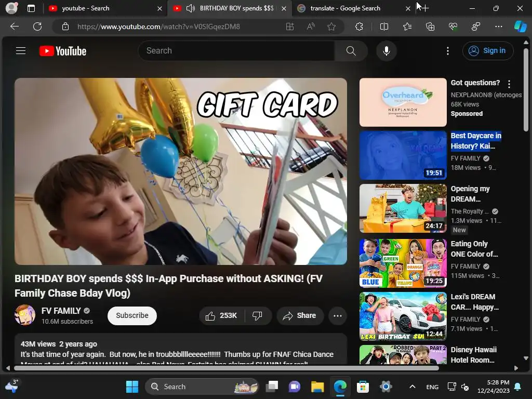
Task: Open Browser essentials heart icon
Action: pos(453,26)
